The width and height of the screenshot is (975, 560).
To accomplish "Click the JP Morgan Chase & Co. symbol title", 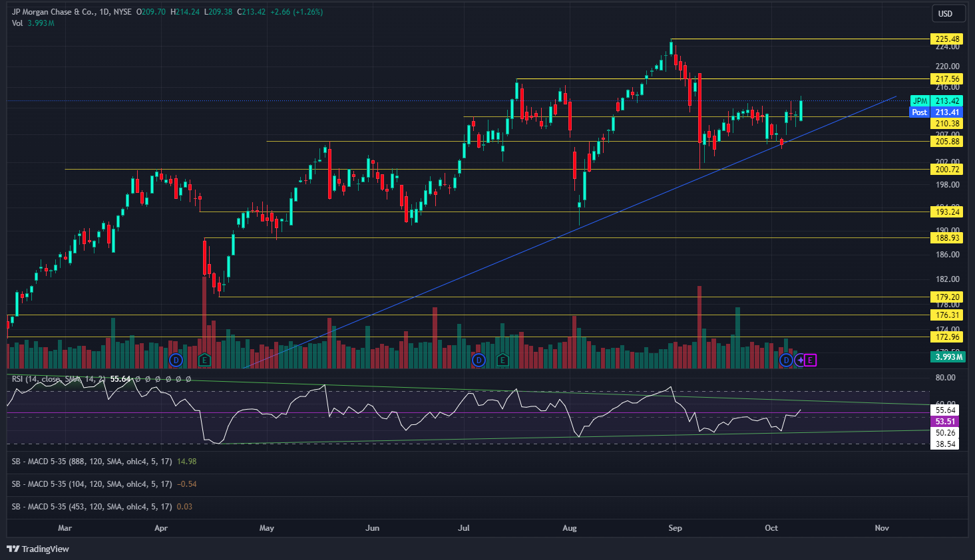I will [54, 12].
